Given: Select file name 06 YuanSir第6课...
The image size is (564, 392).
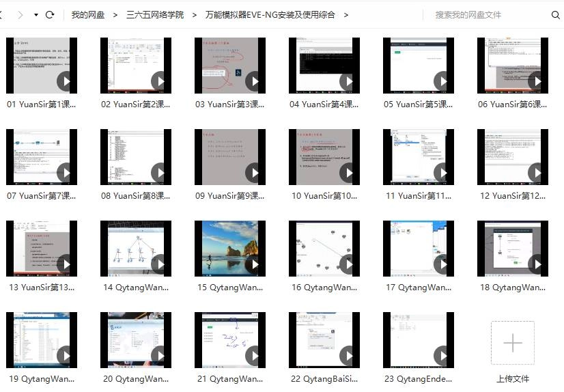Looking at the screenshot, I should click(513, 104).
